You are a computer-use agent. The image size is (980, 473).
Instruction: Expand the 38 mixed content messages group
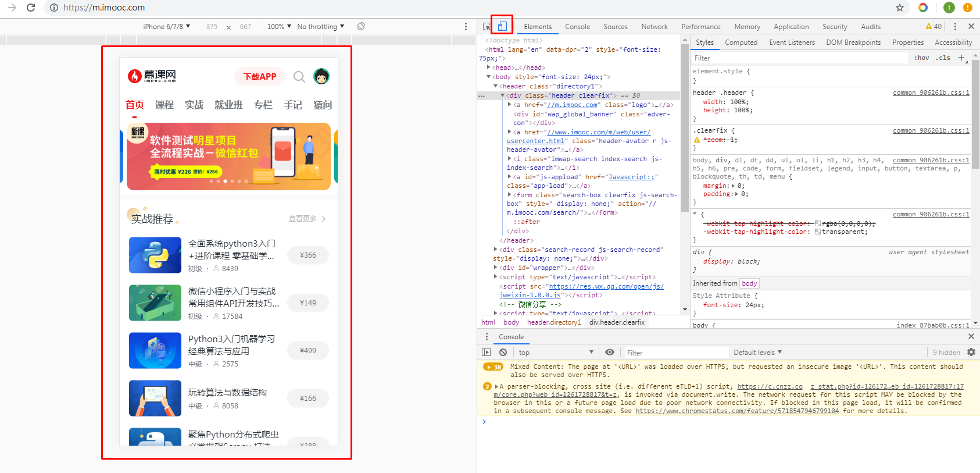493,367
